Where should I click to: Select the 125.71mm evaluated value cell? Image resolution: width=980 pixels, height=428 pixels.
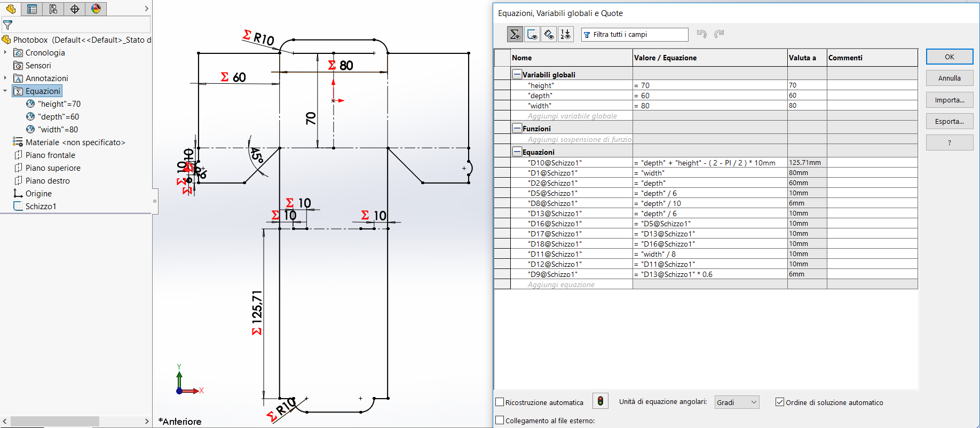coord(807,163)
